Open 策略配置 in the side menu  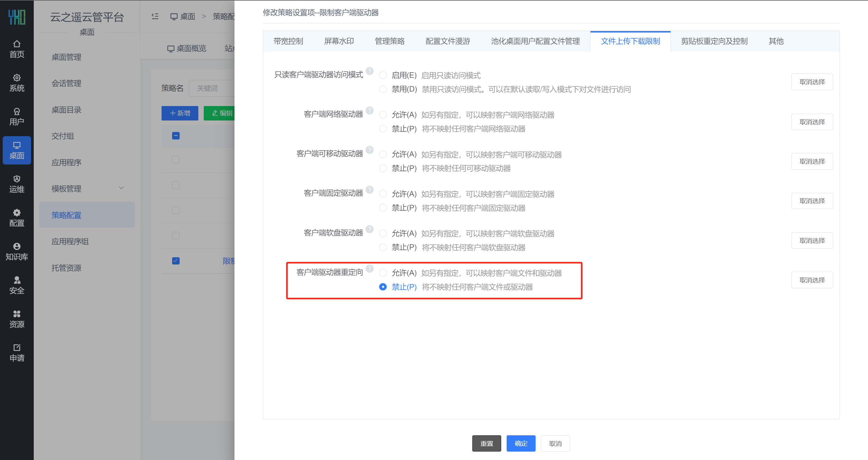tap(87, 215)
